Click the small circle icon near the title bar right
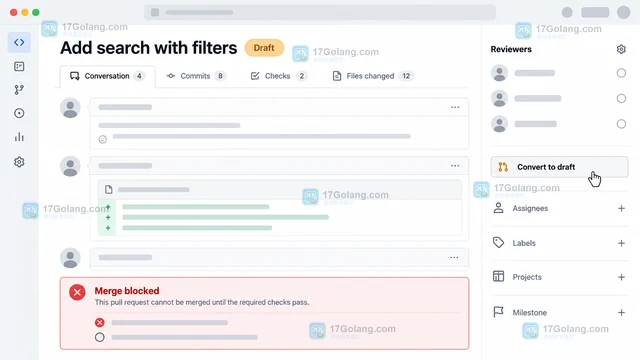This screenshot has width=640, height=360. tap(567, 12)
